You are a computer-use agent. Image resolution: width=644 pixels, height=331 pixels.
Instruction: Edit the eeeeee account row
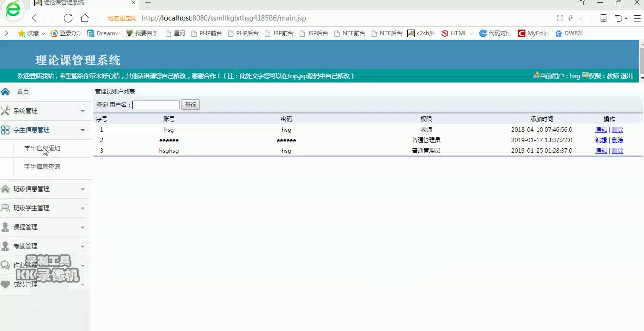pos(601,140)
